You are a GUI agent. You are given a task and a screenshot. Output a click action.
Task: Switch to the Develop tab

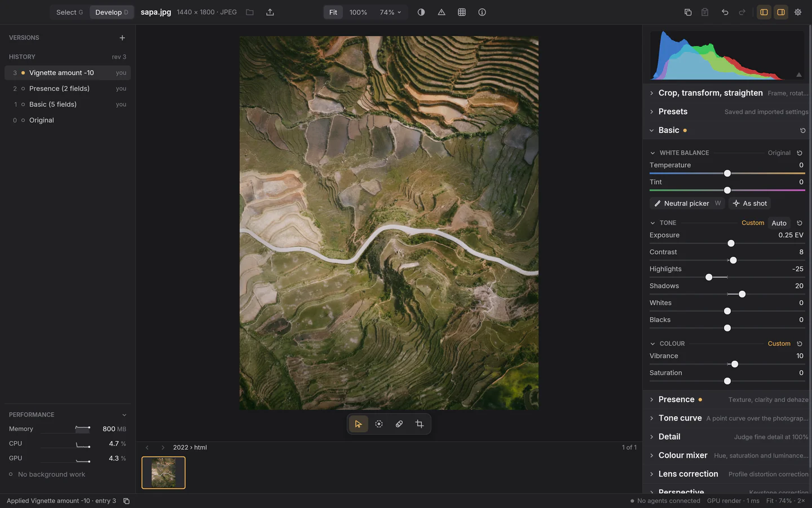pyautogui.click(x=112, y=12)
